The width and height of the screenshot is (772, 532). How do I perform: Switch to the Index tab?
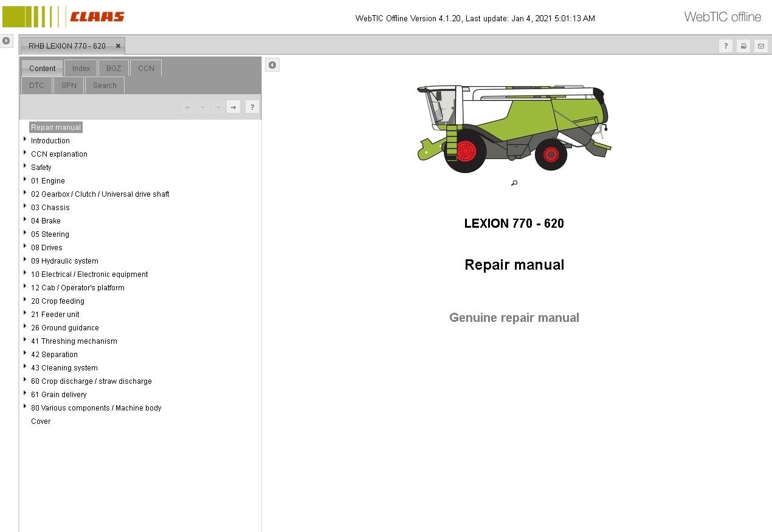[x=80, y=68]
